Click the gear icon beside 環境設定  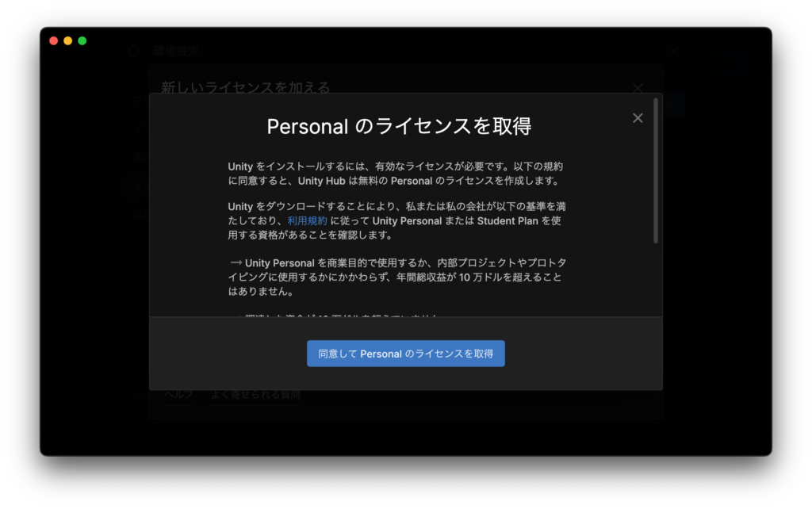[x=134, y=51]
